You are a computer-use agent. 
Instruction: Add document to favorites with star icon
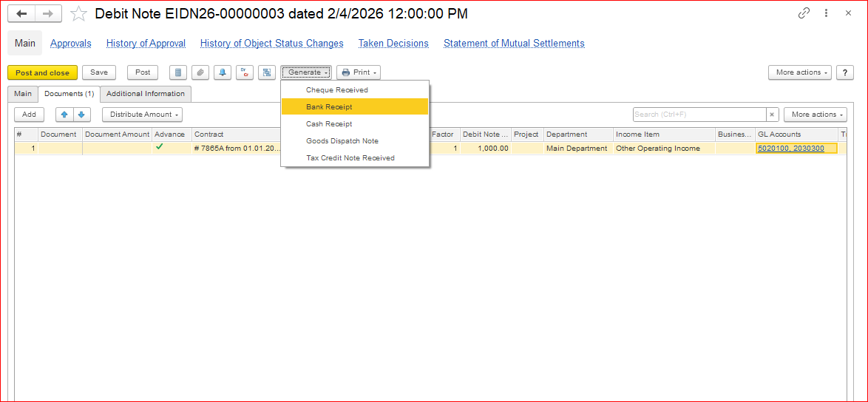point(78,14)
